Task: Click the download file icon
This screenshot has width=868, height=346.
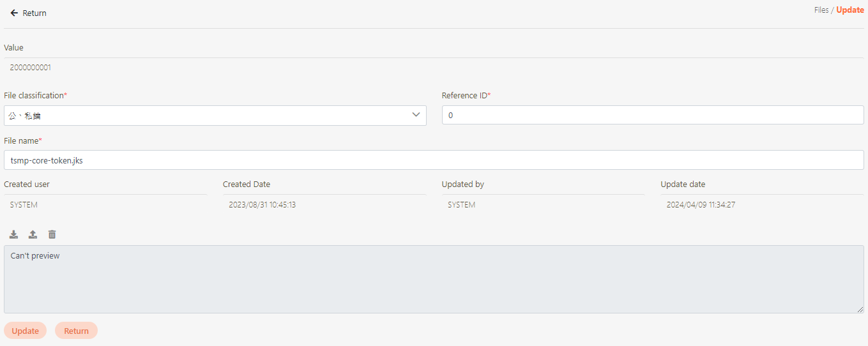Action: click(13, 234)
